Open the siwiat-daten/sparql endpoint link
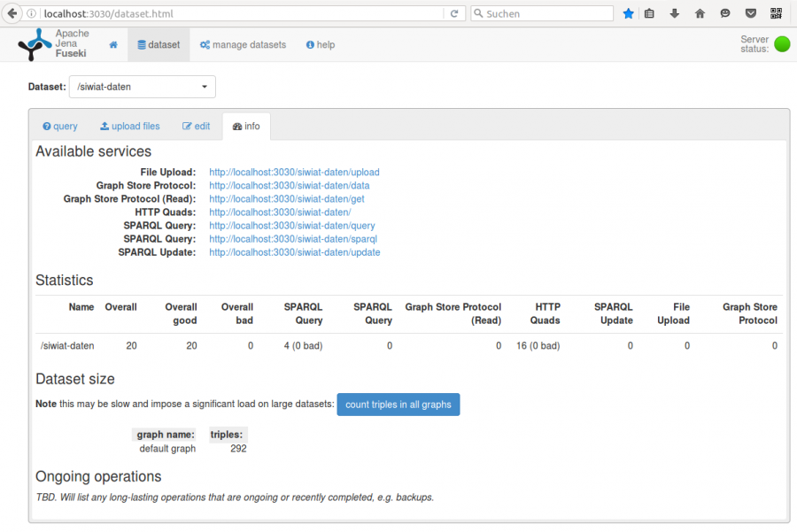The height and width of the screenshot is (532, 797). tap(293, 239)
